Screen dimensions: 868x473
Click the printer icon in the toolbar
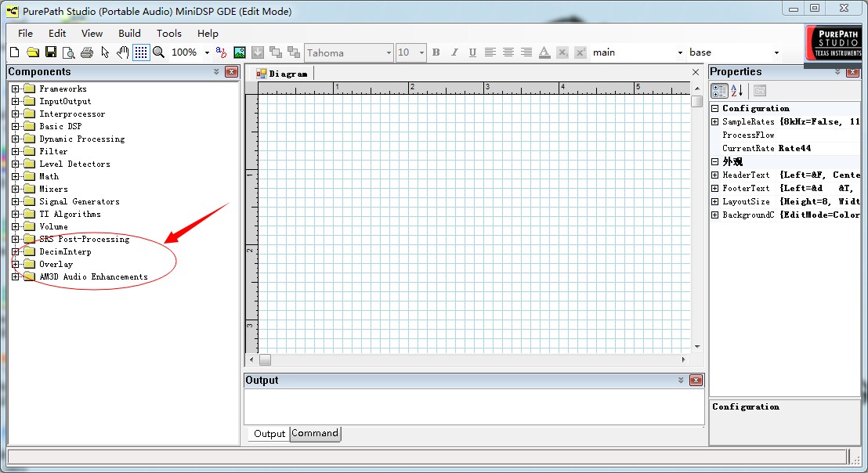tap(87, 52)
